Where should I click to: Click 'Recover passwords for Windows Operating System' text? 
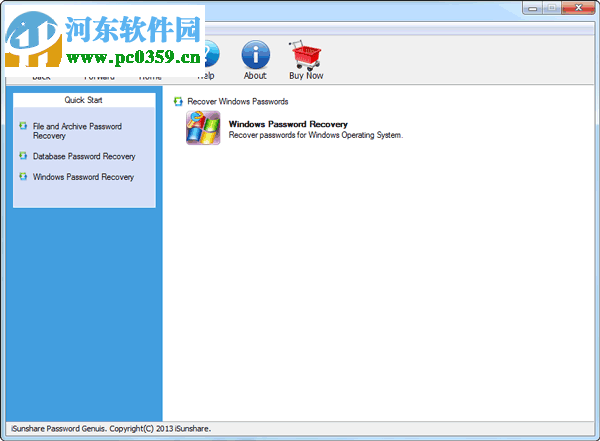tap(316, 135)
